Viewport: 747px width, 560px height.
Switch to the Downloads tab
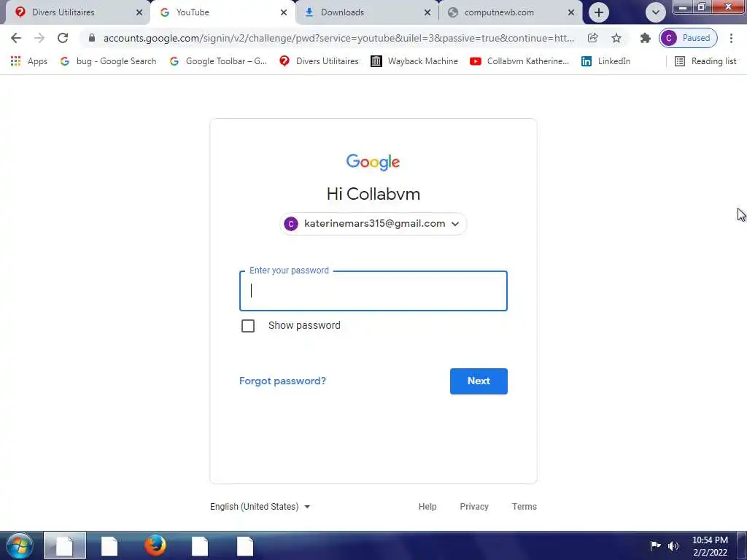pyautogui.click(x=367, y=12)
